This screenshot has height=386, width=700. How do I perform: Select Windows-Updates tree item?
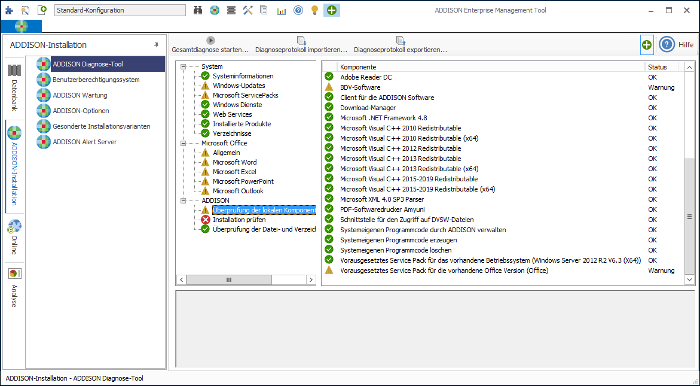[239, 86]
